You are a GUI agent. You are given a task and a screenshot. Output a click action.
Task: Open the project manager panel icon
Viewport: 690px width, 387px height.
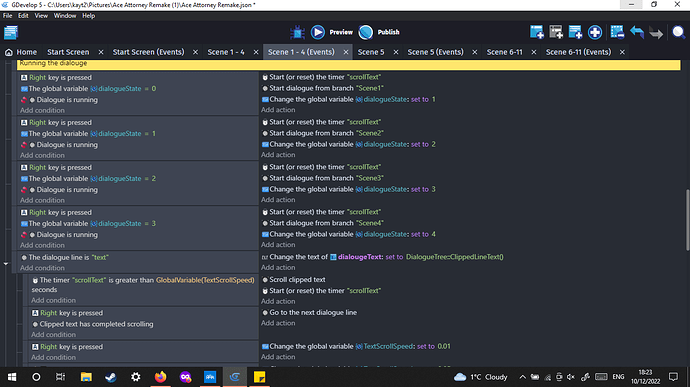click(11, 33)
